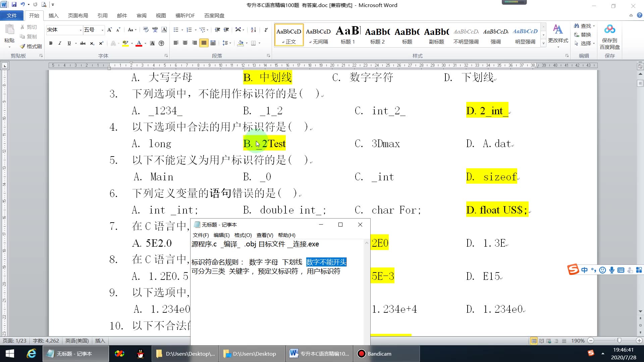
Task: Toggle Bold formatting
Action: [51, 43]
